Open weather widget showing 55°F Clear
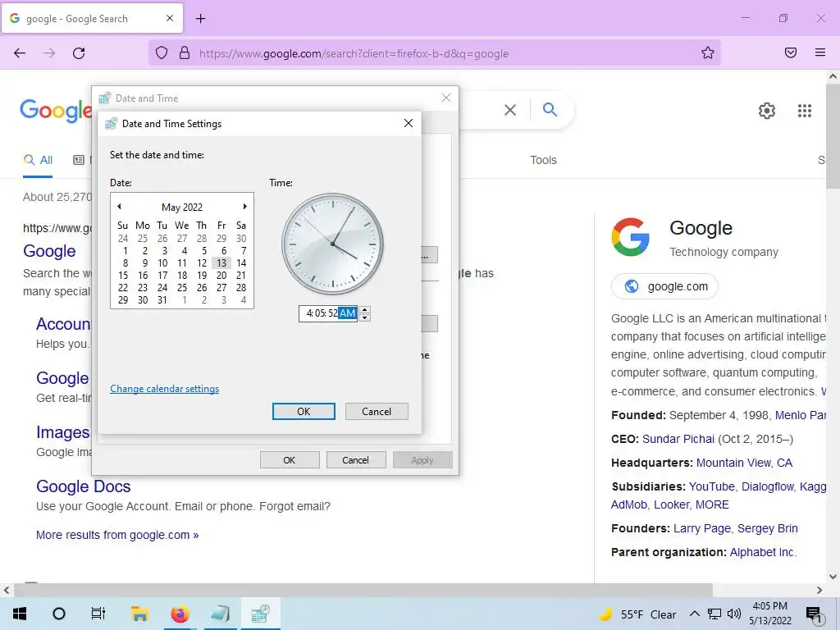 637,614
